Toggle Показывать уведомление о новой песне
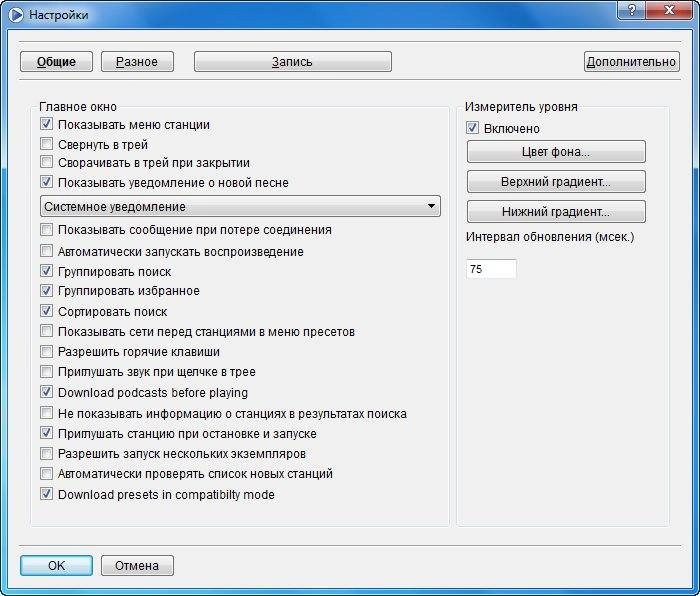The width and height of the screenshot is (700, 596). [x=46, y=182]
